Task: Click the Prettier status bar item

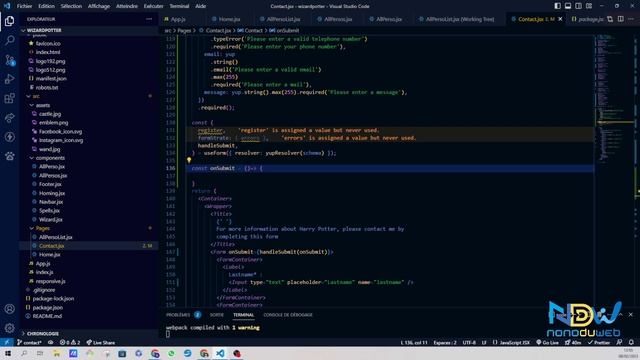Action: click(599, 342)
